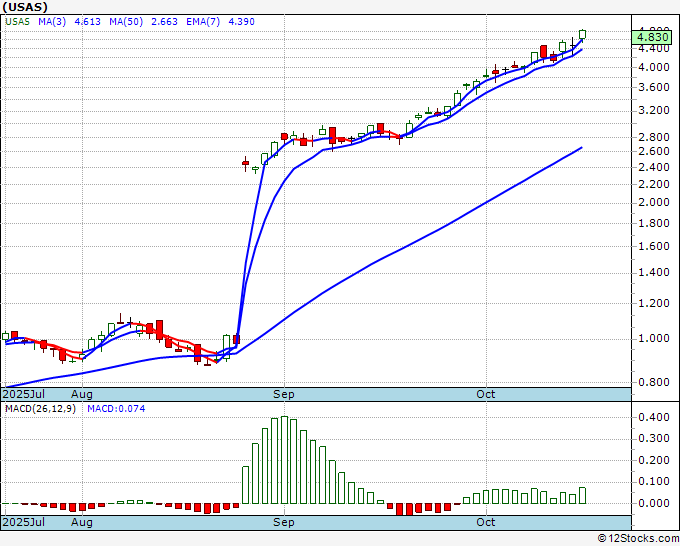Click the 1.000 price axis label

[x=654, y=338]
